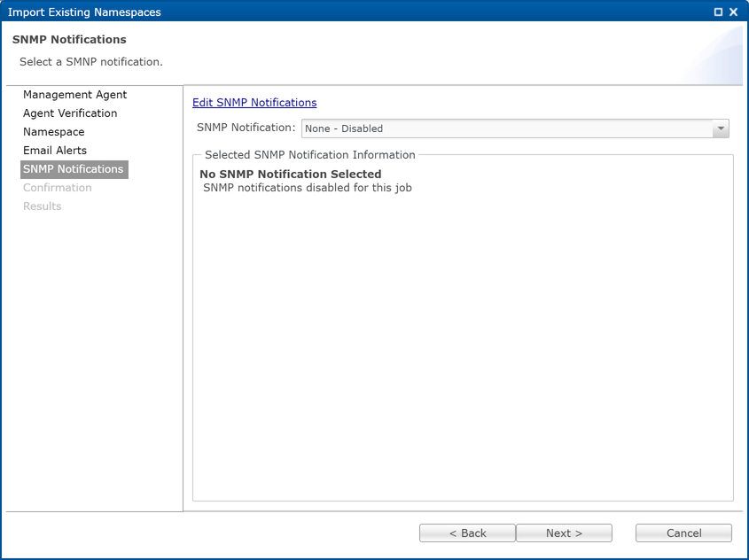
Task: Select the SNMP Notifications step in sidebar
Action: [74, 169]
